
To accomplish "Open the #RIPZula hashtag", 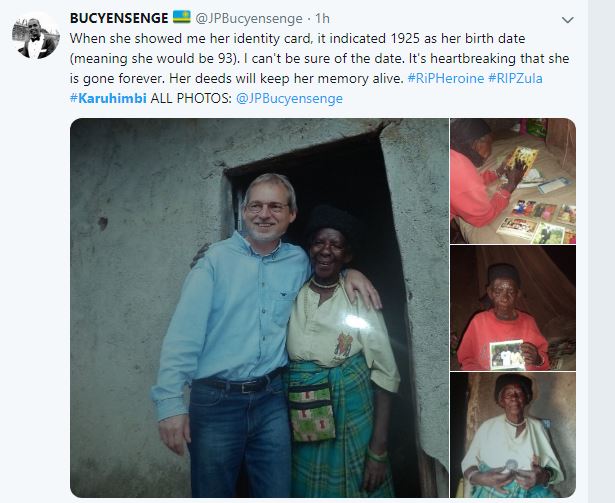I will coord(515,78).
